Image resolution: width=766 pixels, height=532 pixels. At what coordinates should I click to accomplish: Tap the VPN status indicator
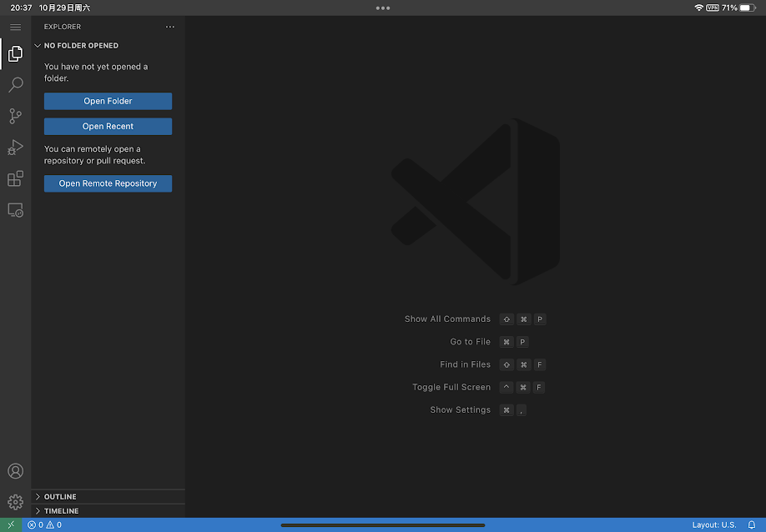pyautogui.click(x=713, y=8)
